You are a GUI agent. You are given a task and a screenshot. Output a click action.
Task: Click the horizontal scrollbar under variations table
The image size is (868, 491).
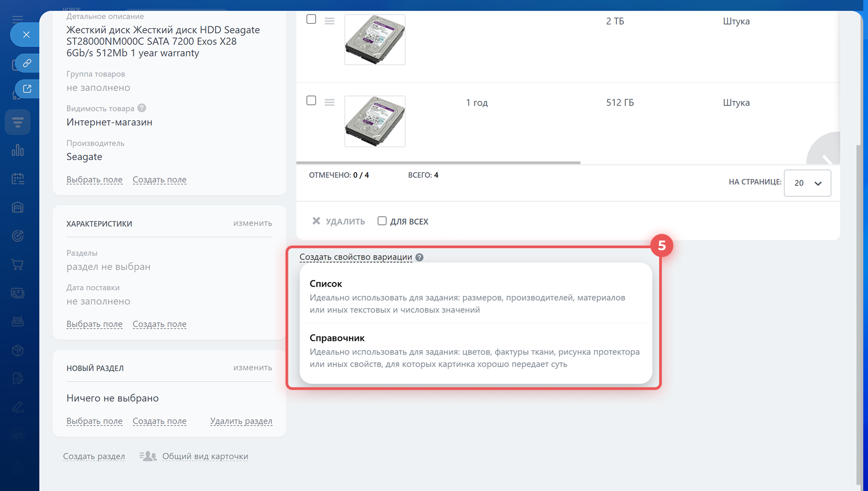click(x=438, y=162)
